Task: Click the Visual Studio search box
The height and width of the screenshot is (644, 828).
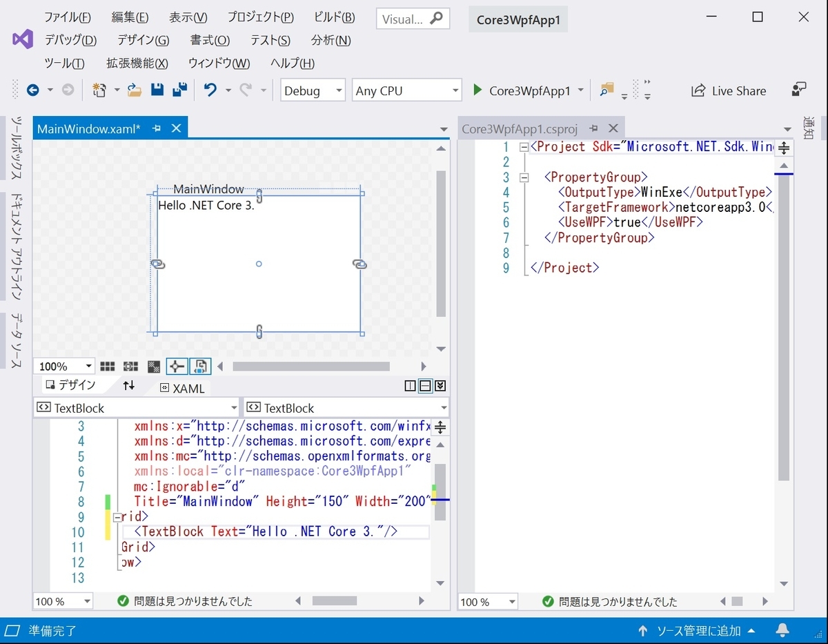Action: click(x=413, y=19)
